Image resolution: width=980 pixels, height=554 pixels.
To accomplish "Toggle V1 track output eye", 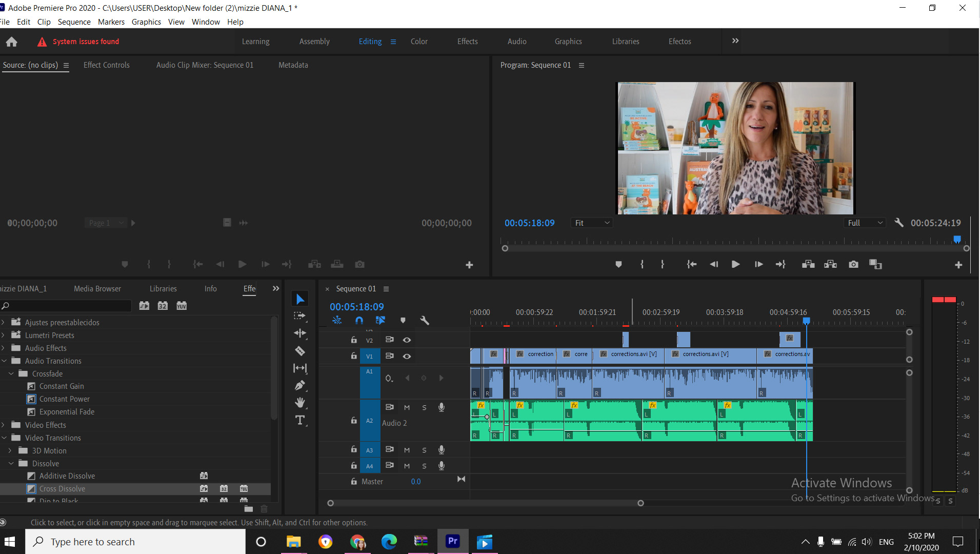I will 407,356.
